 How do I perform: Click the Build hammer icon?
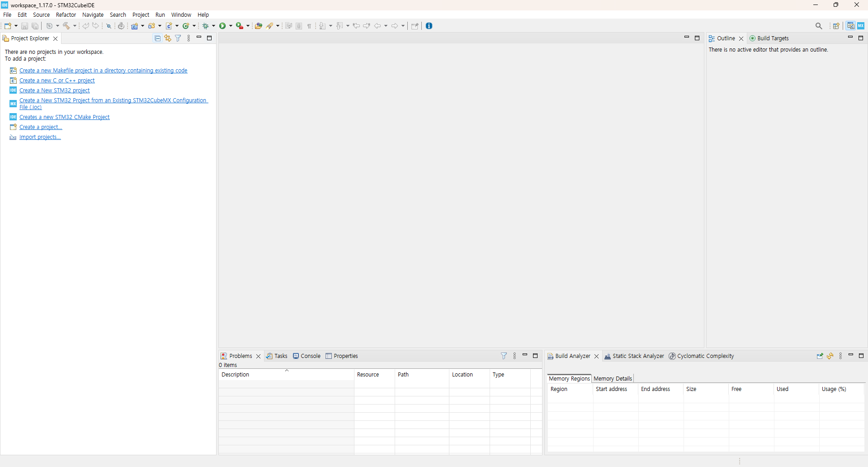tap(66, 26)
